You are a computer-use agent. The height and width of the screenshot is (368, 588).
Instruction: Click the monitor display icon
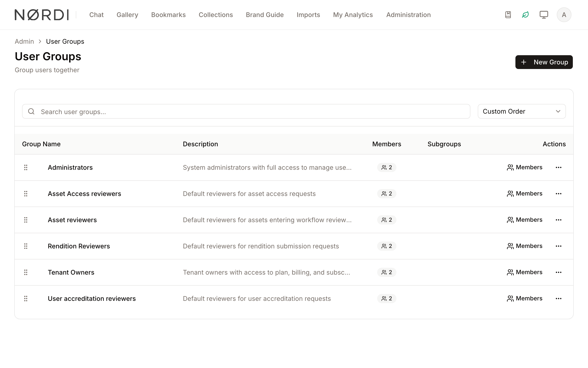[x=544, y=14]
